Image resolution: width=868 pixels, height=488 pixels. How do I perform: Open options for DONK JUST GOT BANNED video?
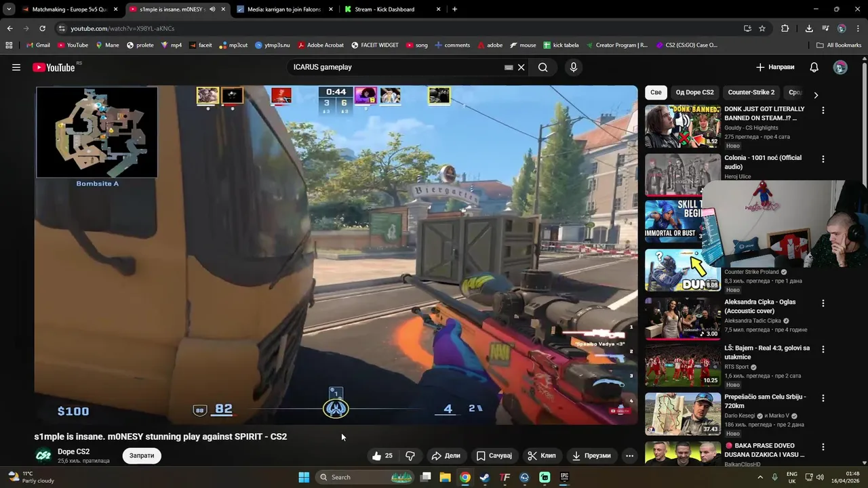click(x=823, y=110)
